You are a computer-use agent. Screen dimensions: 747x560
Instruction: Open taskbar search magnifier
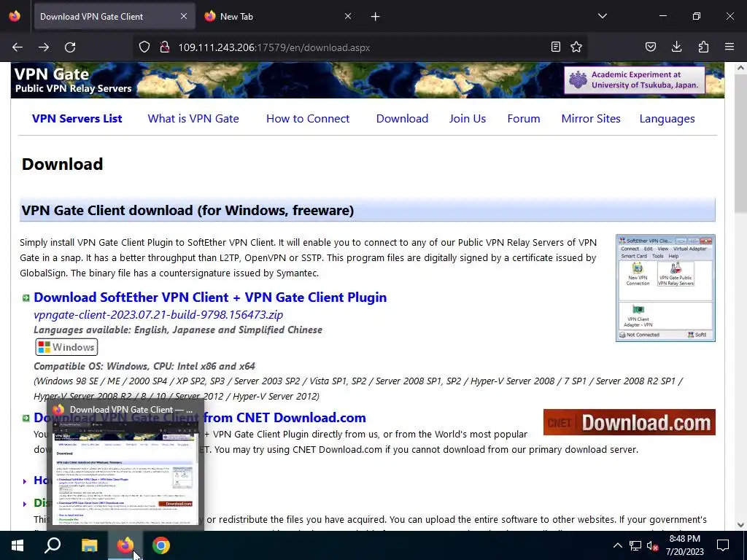53,545
